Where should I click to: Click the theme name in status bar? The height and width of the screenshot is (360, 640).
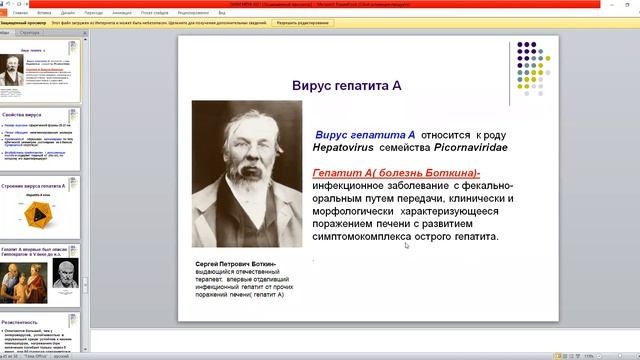click(x=36, y=356)
